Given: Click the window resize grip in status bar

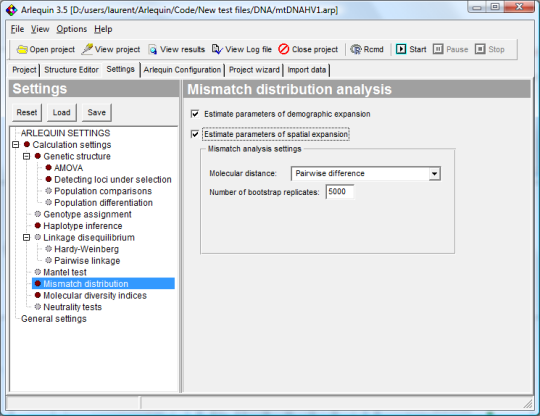Looking at the screenshot, I should [528, 404].
